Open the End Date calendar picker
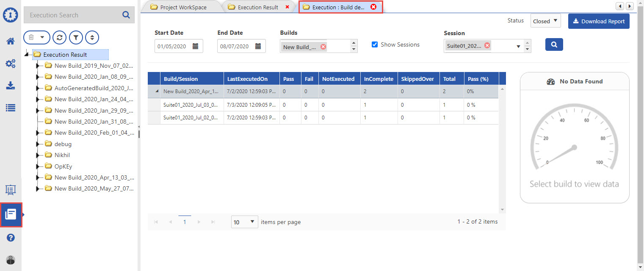644x271 pixels. pos(258,46)
